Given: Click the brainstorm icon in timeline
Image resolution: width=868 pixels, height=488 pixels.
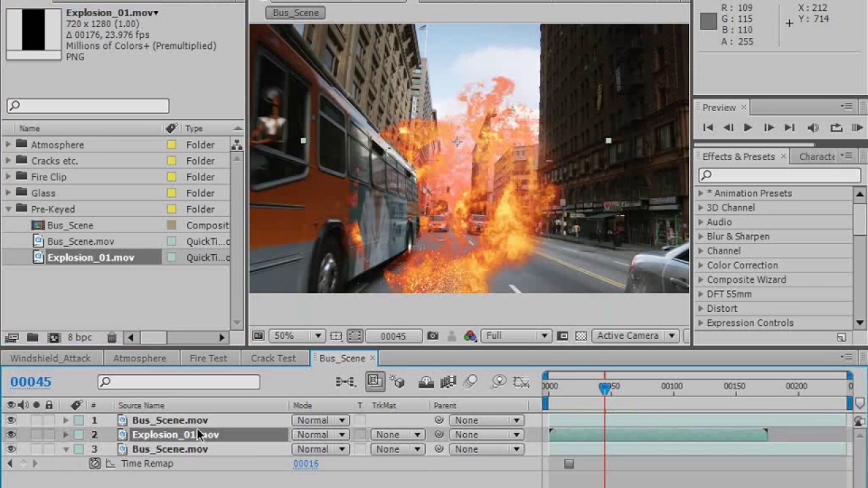Looking at the screenshot, I should coord(499,382).
